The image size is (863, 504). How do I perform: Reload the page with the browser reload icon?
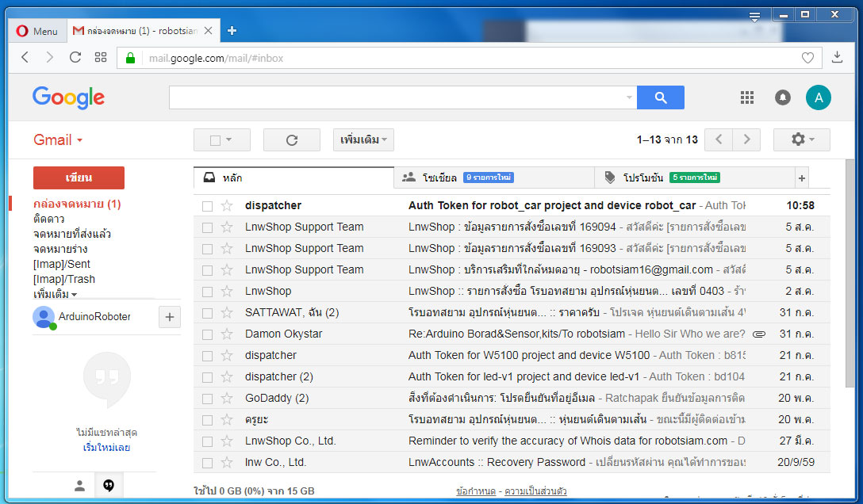tap(75, 57)
